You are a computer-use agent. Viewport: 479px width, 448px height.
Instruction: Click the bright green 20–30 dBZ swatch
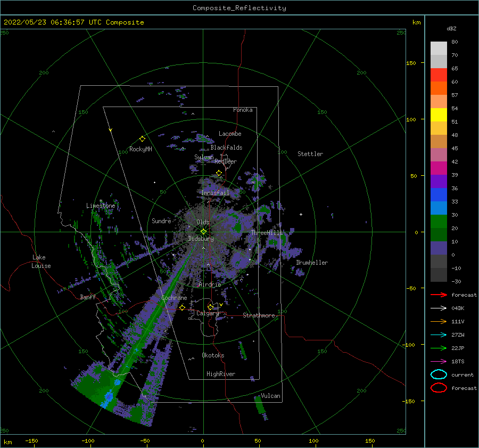click(x=439, y=222)
